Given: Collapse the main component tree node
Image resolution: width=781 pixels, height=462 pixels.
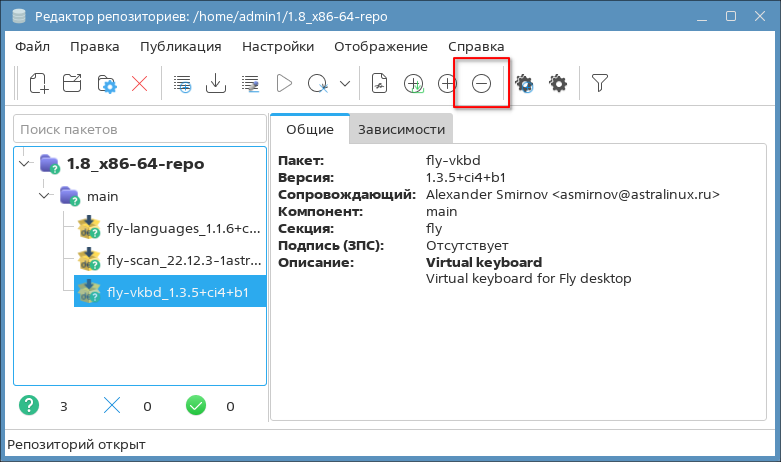Looking at the screenshot, I should coord(45,196).
